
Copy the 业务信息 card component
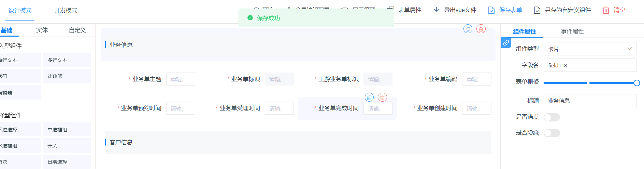468,29
